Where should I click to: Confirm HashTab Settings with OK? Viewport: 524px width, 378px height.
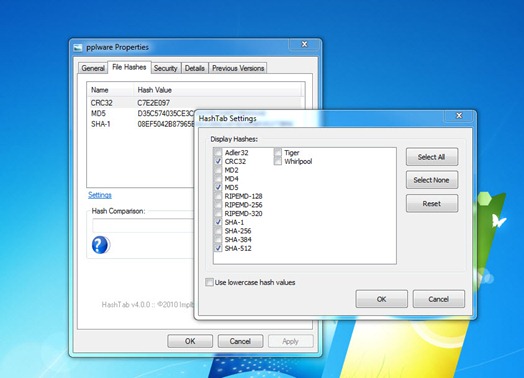(x=382, y=299)
